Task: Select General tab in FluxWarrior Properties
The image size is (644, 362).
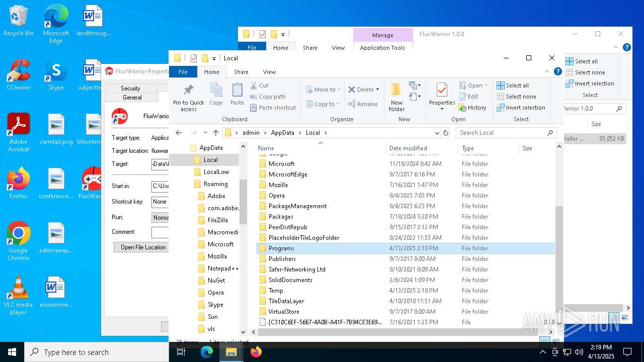Action: (132, 97)
